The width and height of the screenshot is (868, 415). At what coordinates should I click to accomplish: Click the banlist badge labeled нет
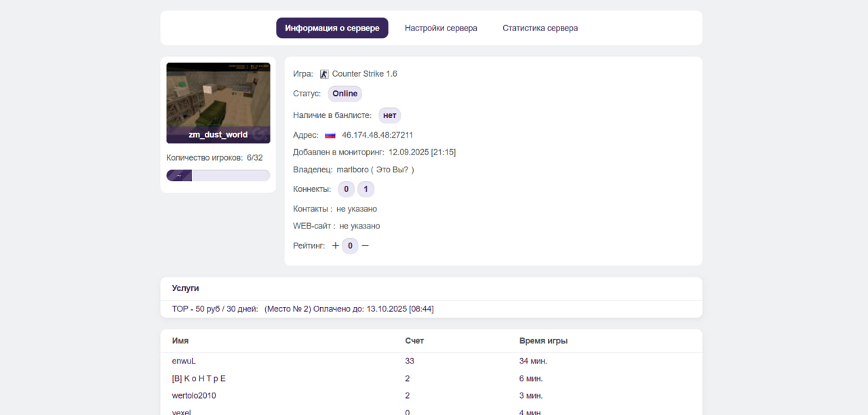[x=389, y=115]
